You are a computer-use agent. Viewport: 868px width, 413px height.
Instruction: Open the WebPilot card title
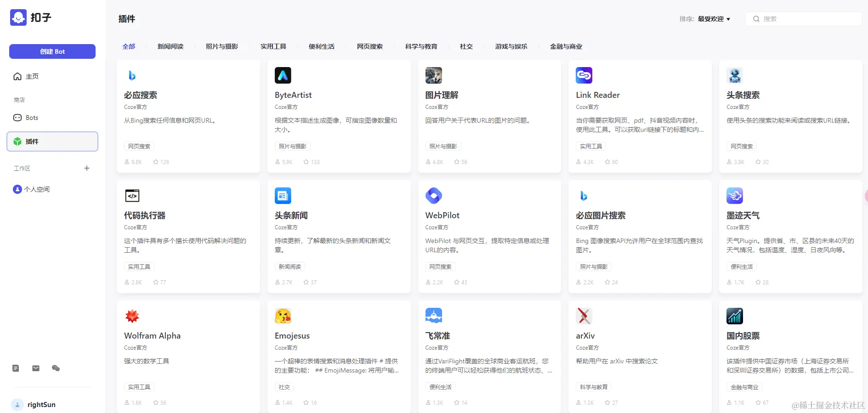pos(442,215)
